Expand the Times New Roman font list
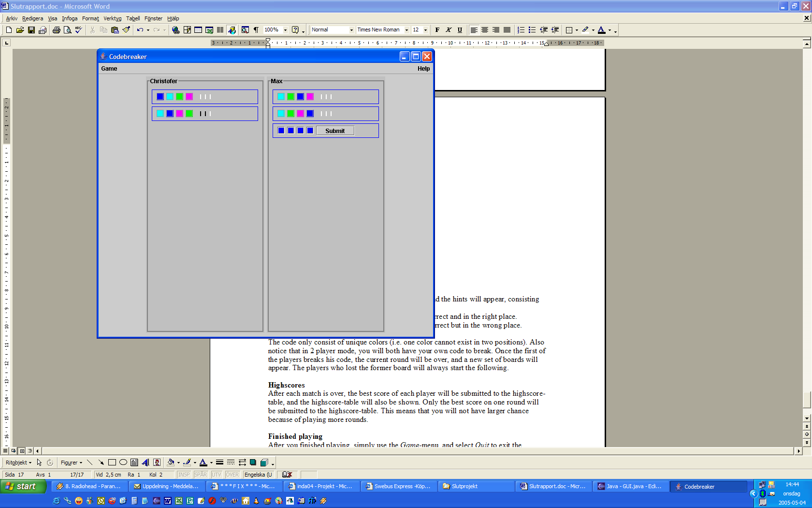The width and height of the screenshot is (812, 508). (x=406, y=30)
